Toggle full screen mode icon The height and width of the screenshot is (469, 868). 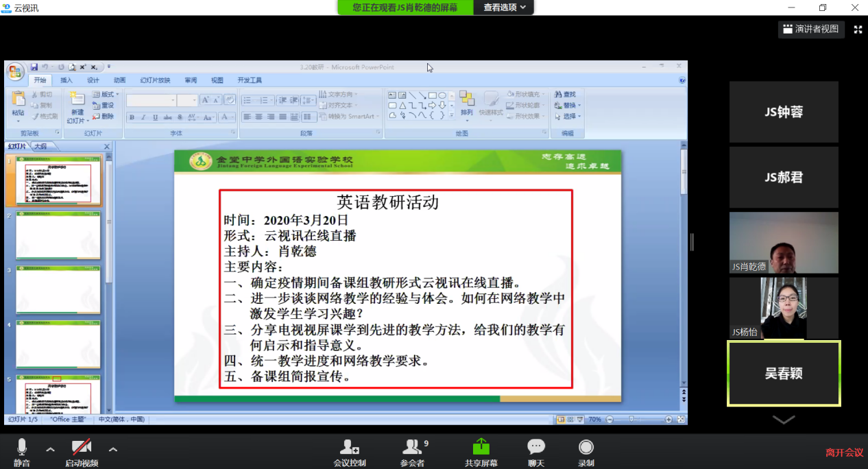857,29
